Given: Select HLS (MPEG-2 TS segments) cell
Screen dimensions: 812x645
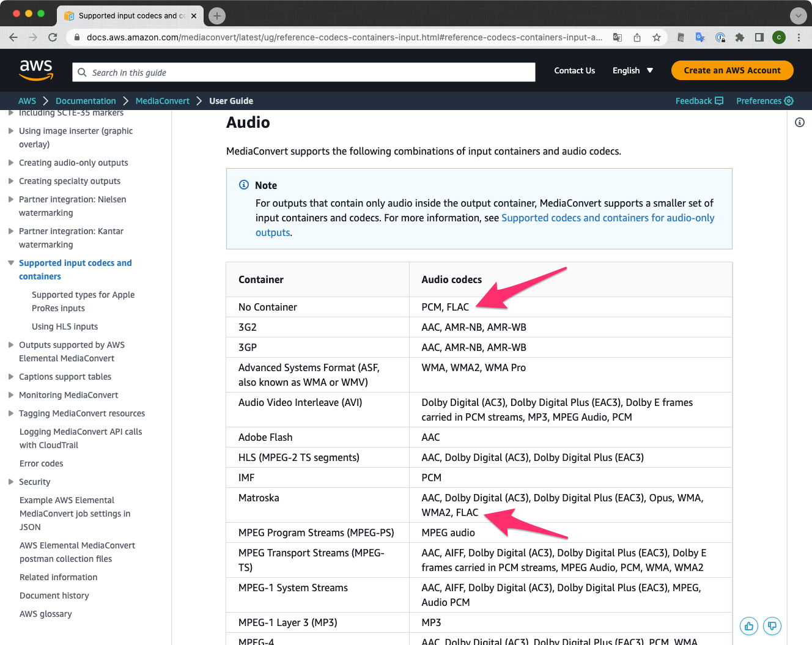Looking at the screenshot, I should (x=317, y=457).
